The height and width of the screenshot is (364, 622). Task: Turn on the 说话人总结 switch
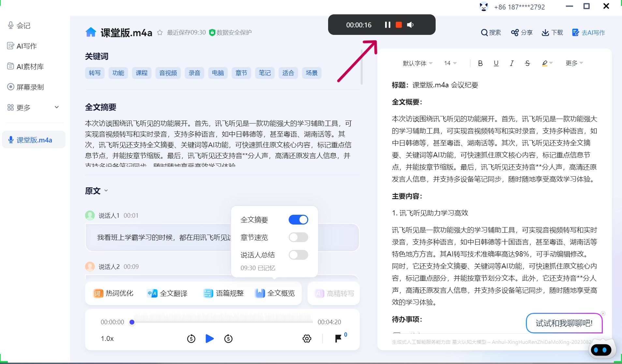[298, 255]
